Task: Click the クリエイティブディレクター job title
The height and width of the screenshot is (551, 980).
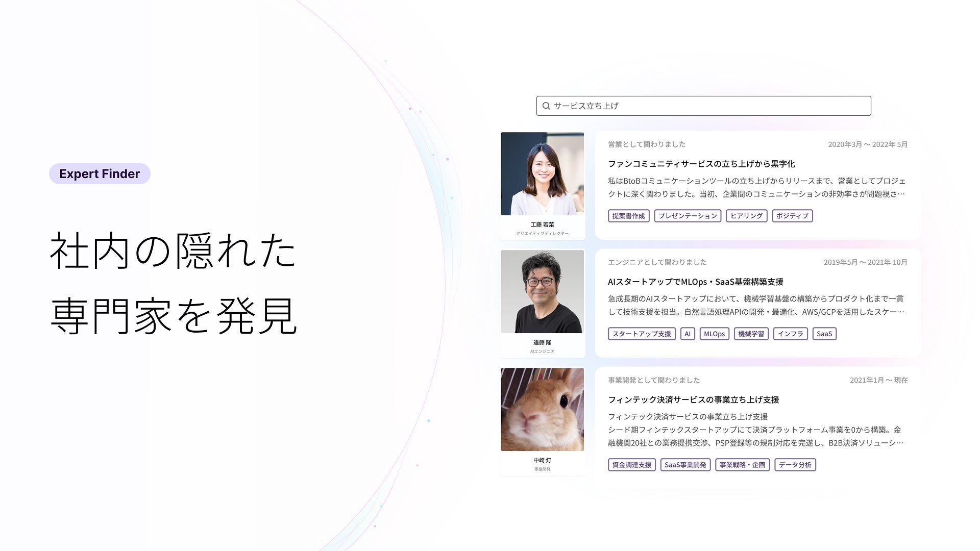Action: [x=542, y=233]
